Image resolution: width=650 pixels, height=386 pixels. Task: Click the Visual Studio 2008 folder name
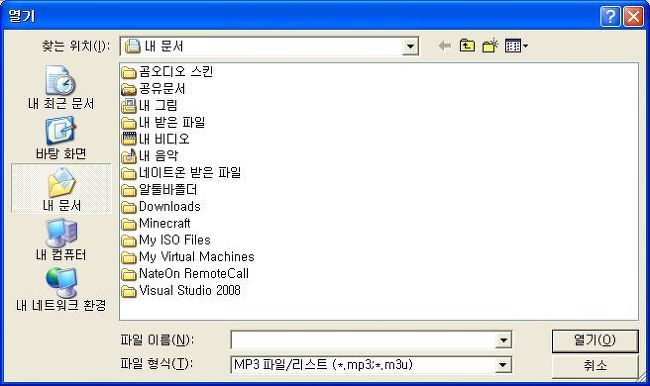[190, 290]
